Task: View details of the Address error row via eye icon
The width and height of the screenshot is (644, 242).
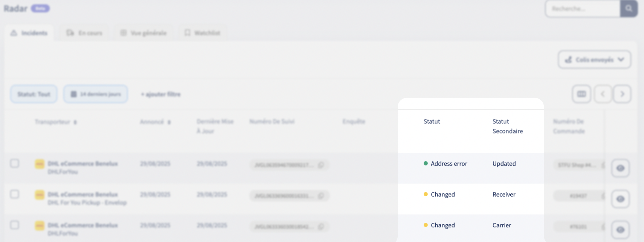Action: tap(621, 168)
